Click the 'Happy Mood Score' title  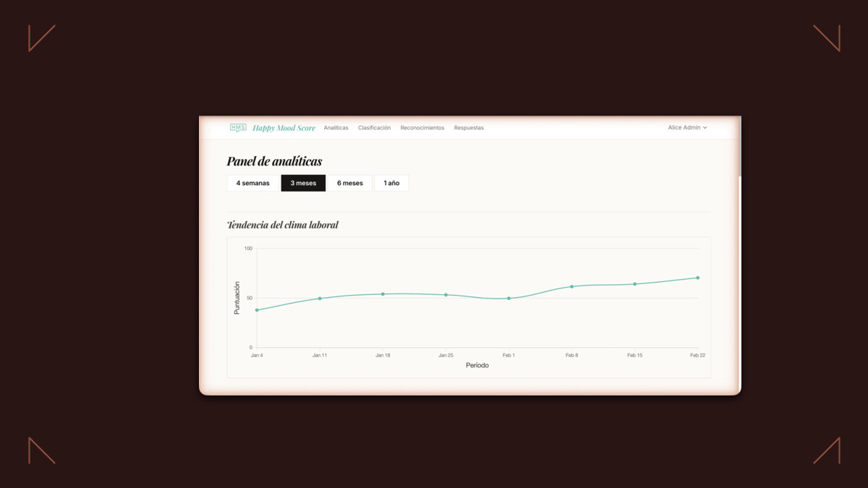point(284,127)
